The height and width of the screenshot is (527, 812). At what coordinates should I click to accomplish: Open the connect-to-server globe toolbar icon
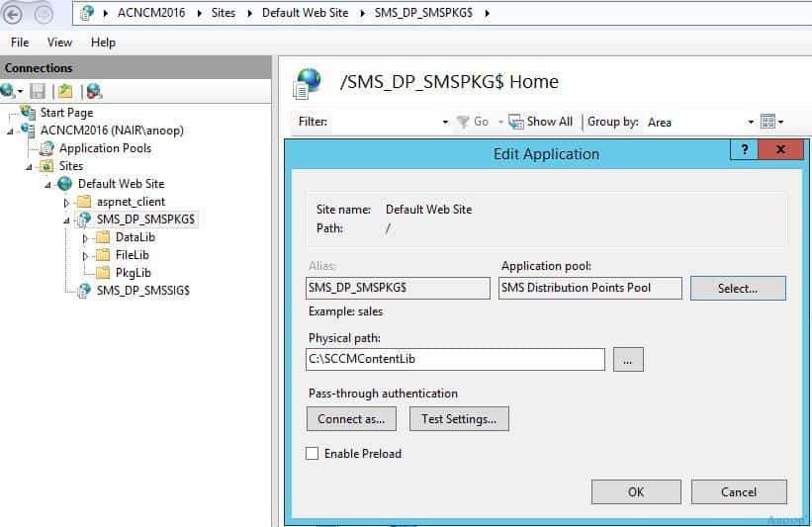(8, 91)
